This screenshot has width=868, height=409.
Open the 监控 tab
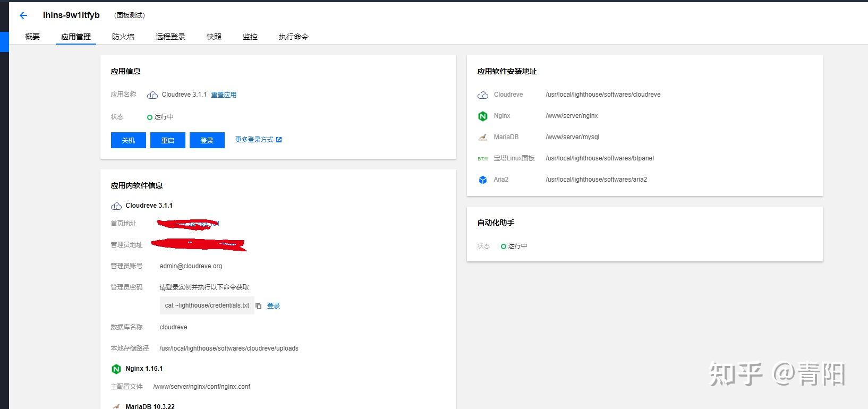pos(250,37)
